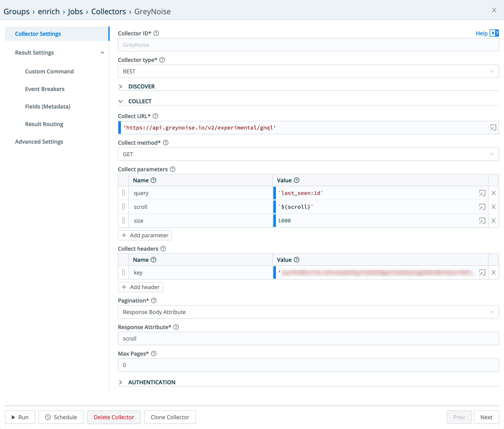Go to Advanced Settings tab

tap(39, 142)
